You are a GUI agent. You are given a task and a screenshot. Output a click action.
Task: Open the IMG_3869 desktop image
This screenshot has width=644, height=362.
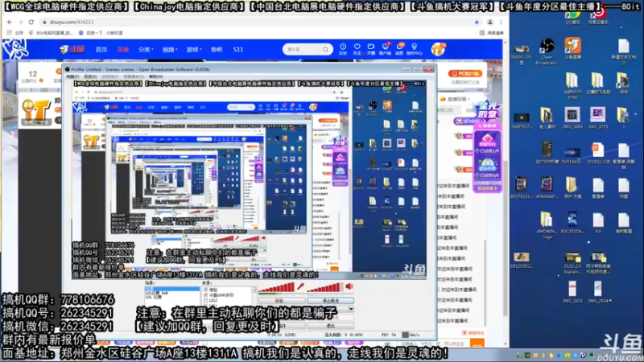572,117
